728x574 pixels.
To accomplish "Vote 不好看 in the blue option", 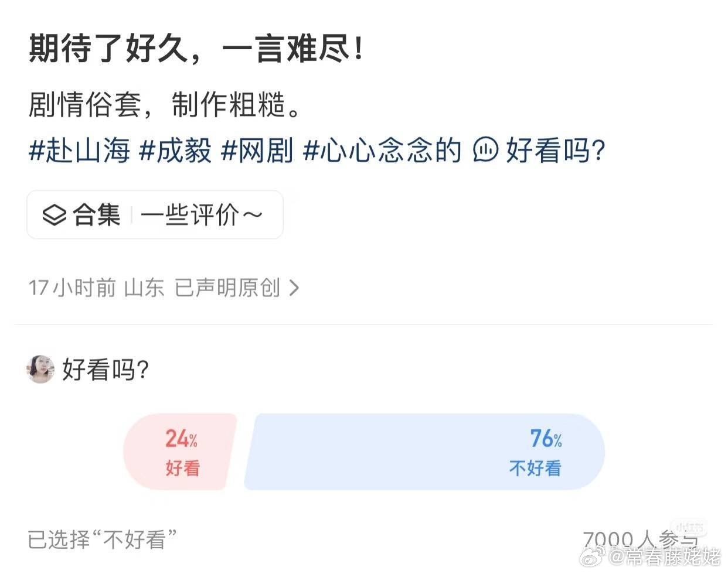I will coord(424,452).
